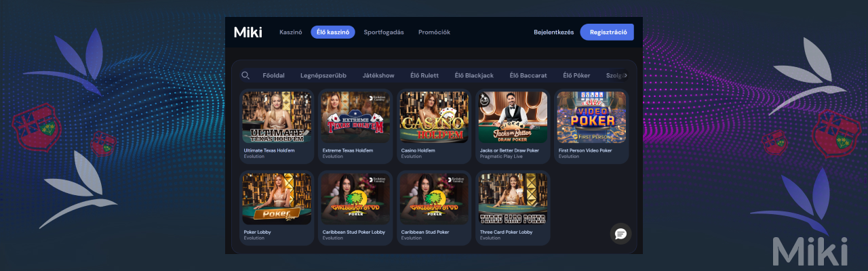Open the live chat bubble icon
Image resolution: width=868 pixels, height=271 pixels.
620,234
